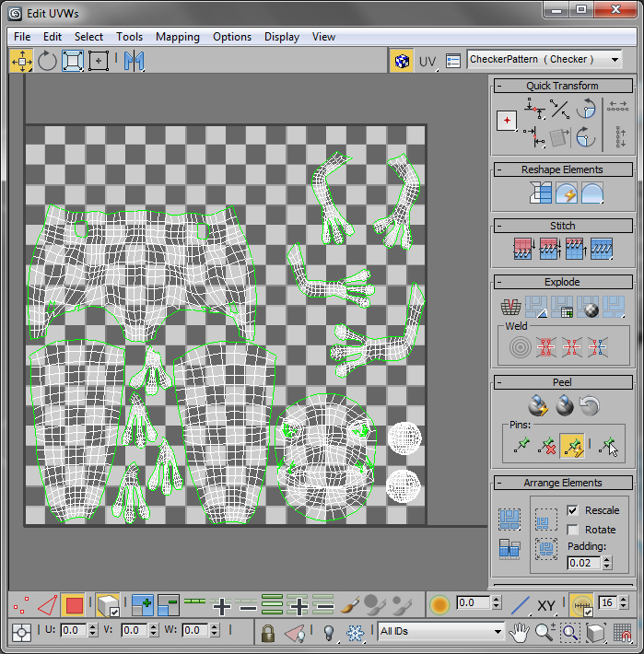This screenshot has height=654, width=644.
Task: Click Quick Peel lightning icon
Action: [x=538, y=405]
